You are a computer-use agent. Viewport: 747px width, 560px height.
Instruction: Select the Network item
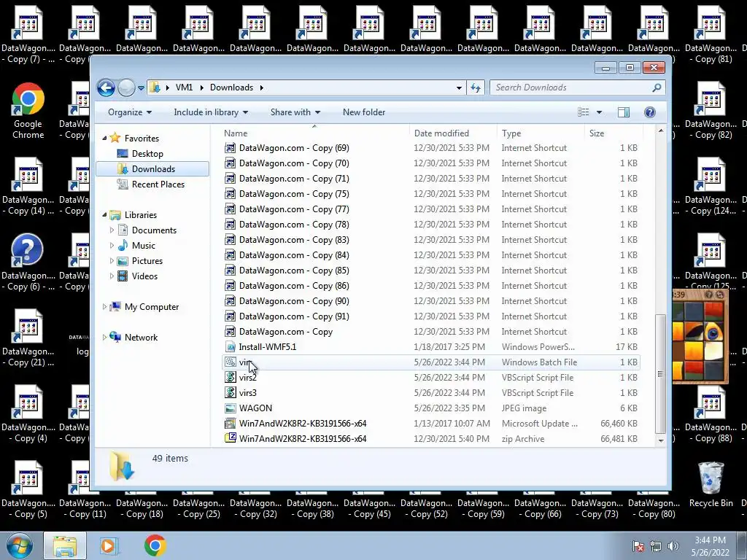tap(141, 338)
